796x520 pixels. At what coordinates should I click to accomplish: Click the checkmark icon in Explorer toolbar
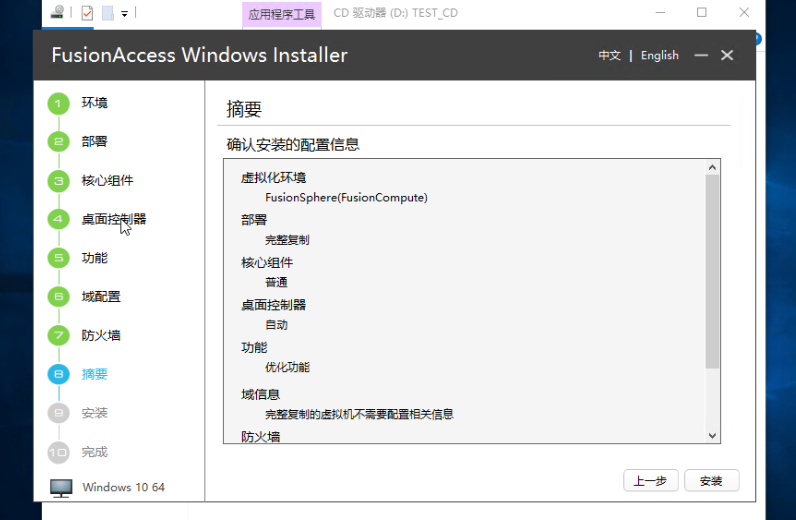(87, 13)
